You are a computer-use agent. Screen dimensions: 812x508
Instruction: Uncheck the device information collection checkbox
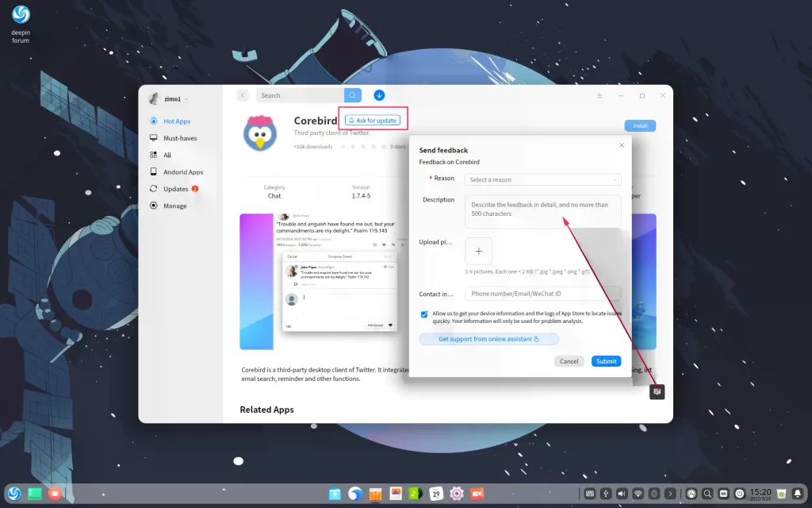click(x=424, y=314)
